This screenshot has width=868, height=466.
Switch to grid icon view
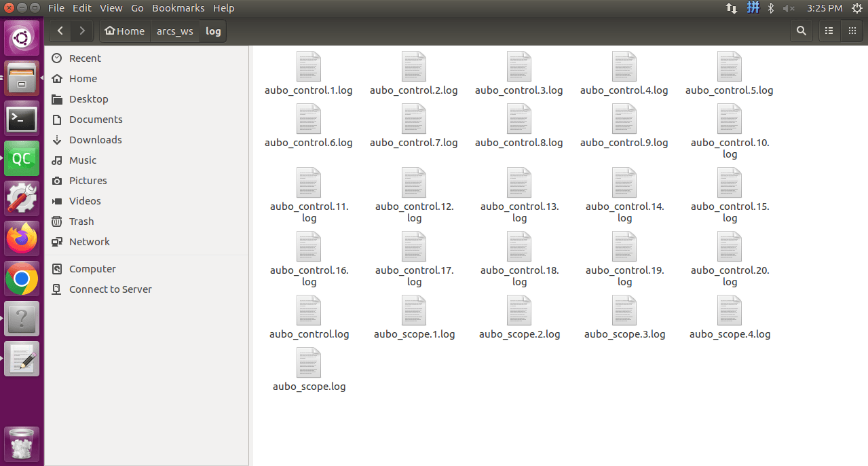point(851,31)
